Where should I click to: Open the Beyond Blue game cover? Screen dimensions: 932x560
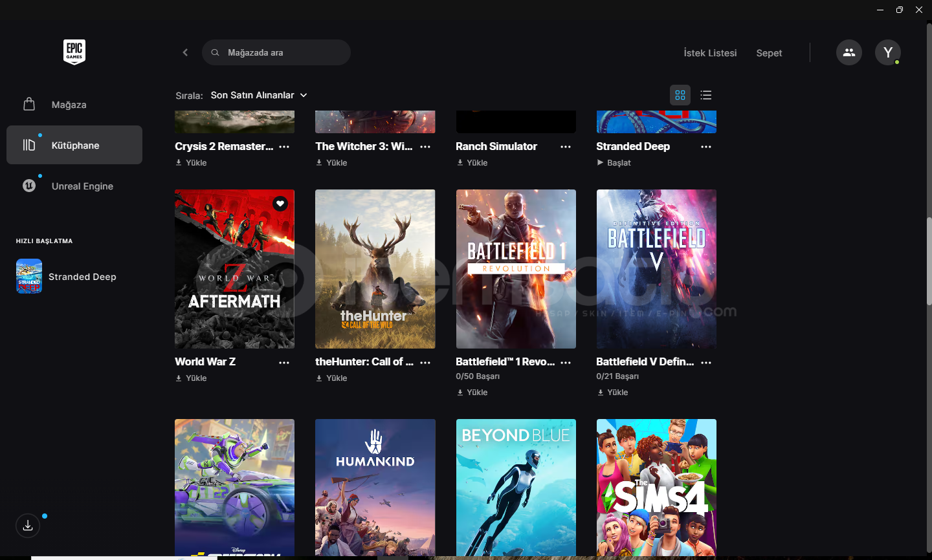tap(516, 488)
